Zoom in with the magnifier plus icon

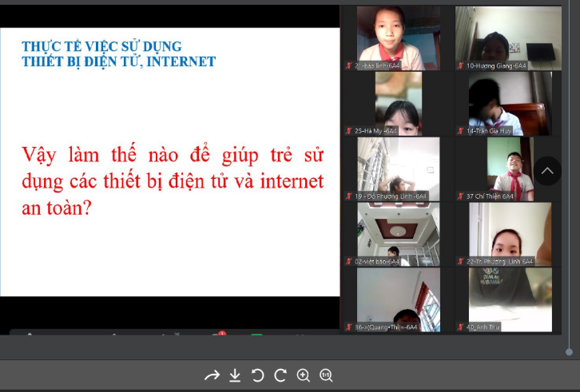point(303,375)
